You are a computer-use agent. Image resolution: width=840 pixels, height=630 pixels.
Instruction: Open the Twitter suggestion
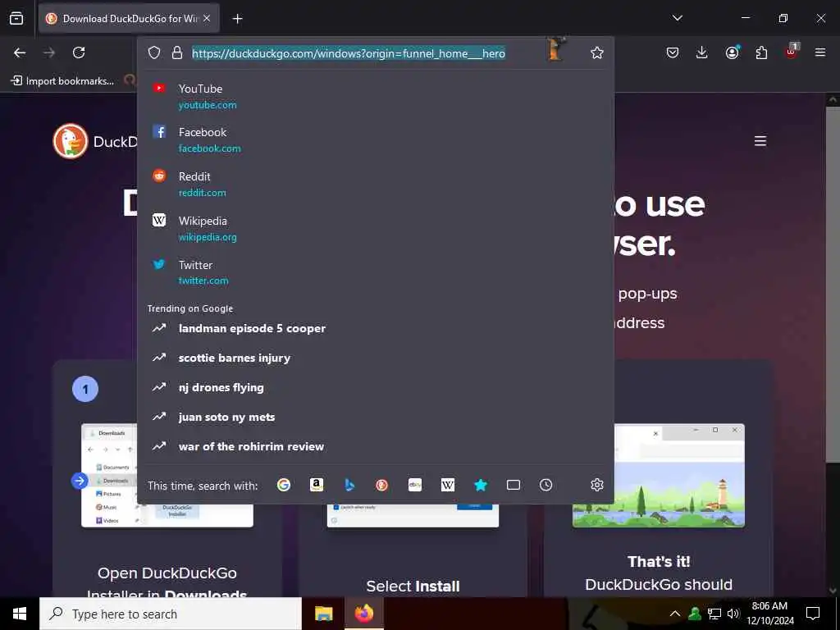(x=375, y=272)
